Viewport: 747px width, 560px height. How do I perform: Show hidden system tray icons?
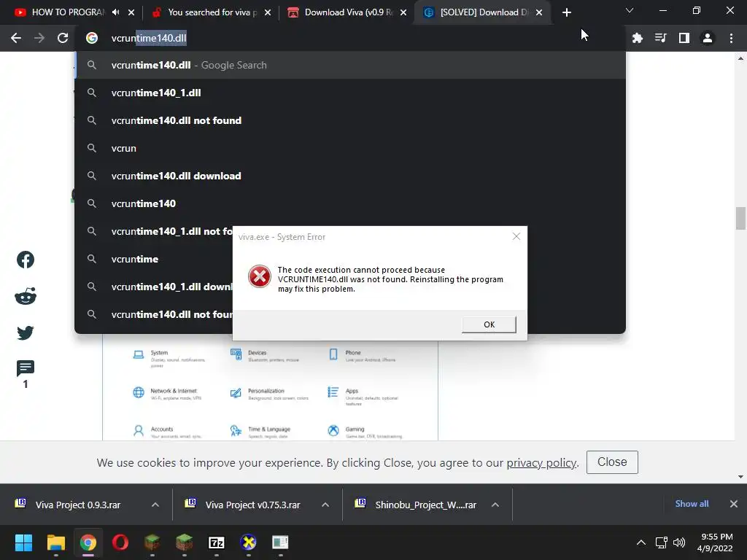coord(641,542)
